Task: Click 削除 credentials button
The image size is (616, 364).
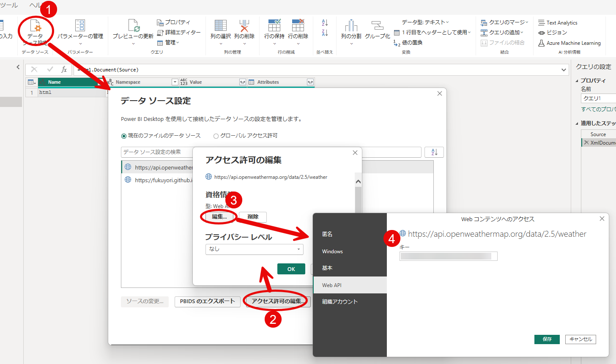Action: pyautogui.click(x=253, y=217)
